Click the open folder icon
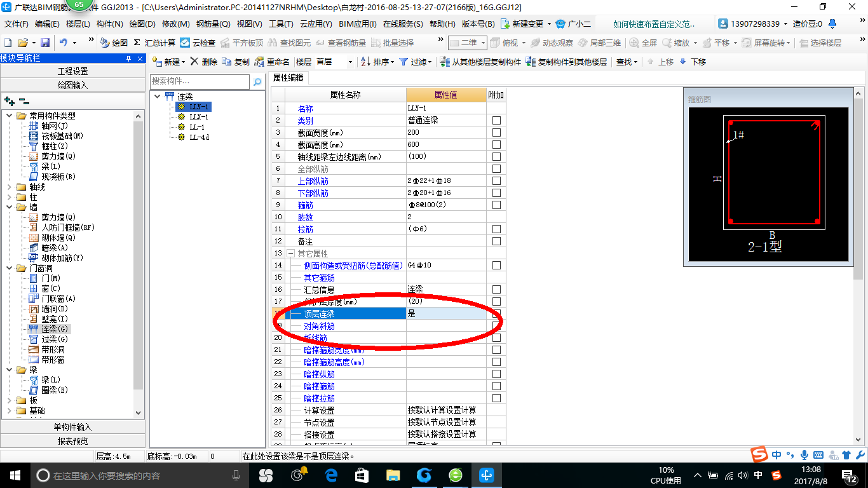868x488 pixels. click(x=22, y=43)
